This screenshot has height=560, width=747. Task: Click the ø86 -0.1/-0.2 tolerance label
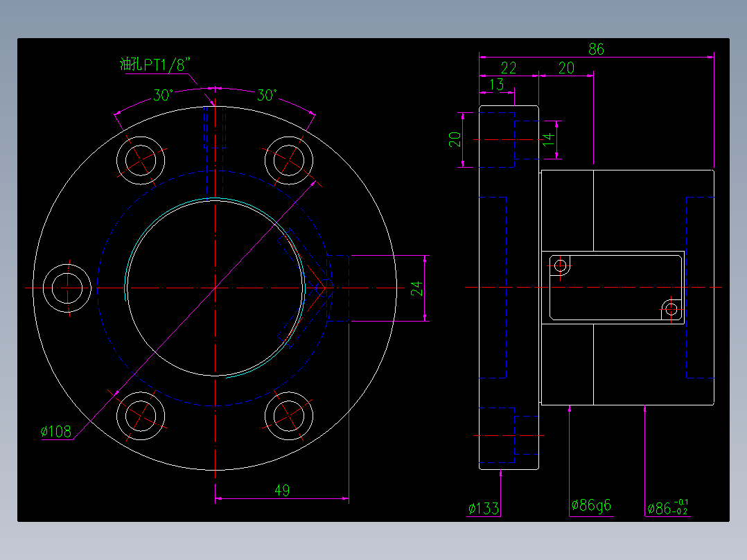[668, 507]
